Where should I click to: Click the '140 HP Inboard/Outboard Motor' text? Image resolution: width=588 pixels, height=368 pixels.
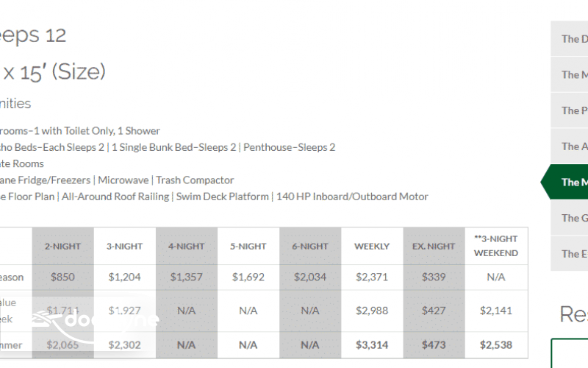(352, 197)
